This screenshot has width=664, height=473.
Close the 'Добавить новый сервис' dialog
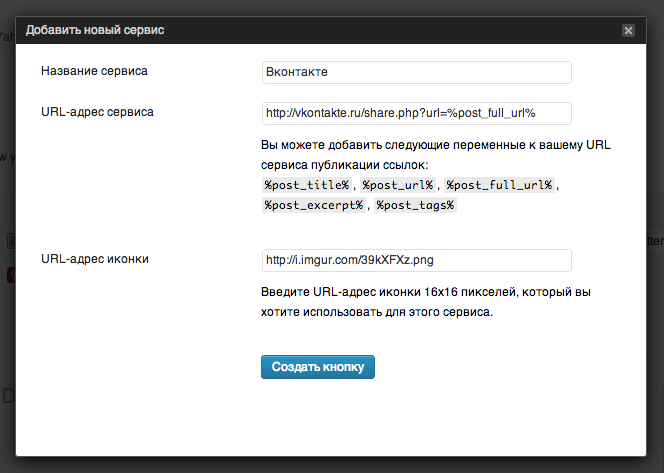click(628, 31)
